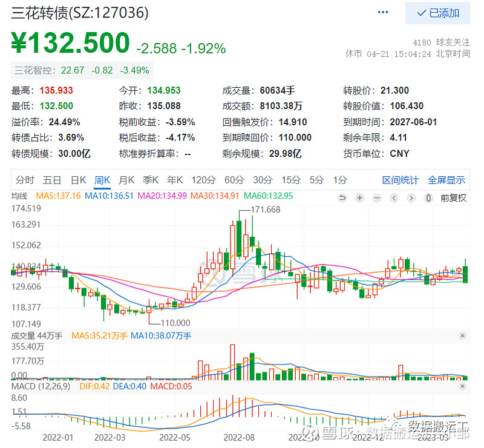Viewport: 484px width, 448px height.
Task: Zoom out chart with minus icon
Action: [x=377, y=198]
